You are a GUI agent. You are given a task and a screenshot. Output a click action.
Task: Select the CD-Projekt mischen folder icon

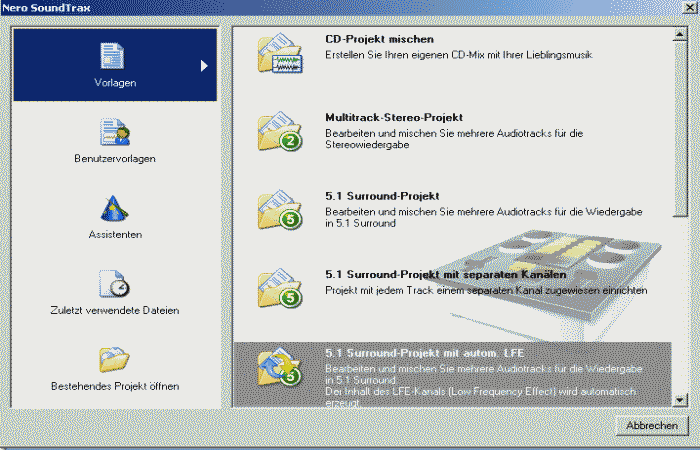tap(280, 54)
